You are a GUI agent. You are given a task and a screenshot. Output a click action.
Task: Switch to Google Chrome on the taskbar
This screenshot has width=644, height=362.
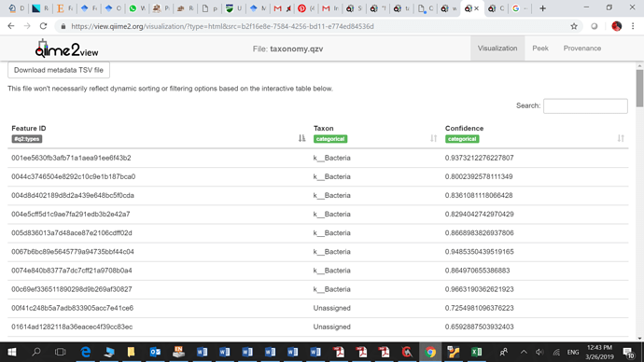pos(430,352)
